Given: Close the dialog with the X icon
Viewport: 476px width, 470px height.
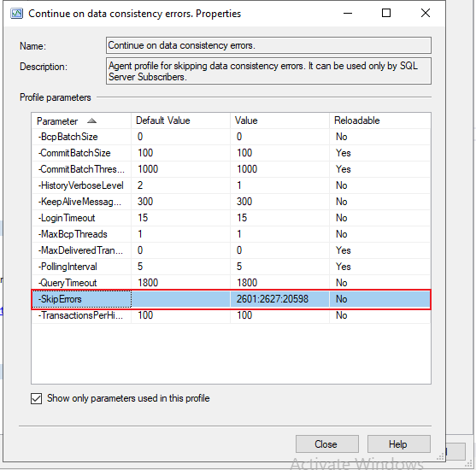Looking at the screenshot, I should pos(426,14).
